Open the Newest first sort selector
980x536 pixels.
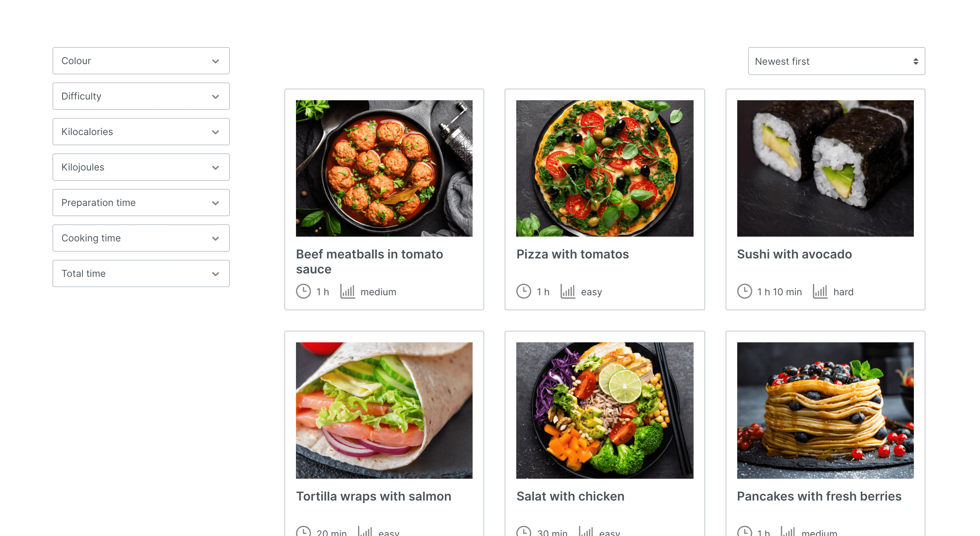pyautogui.click(x=836, y=61)
